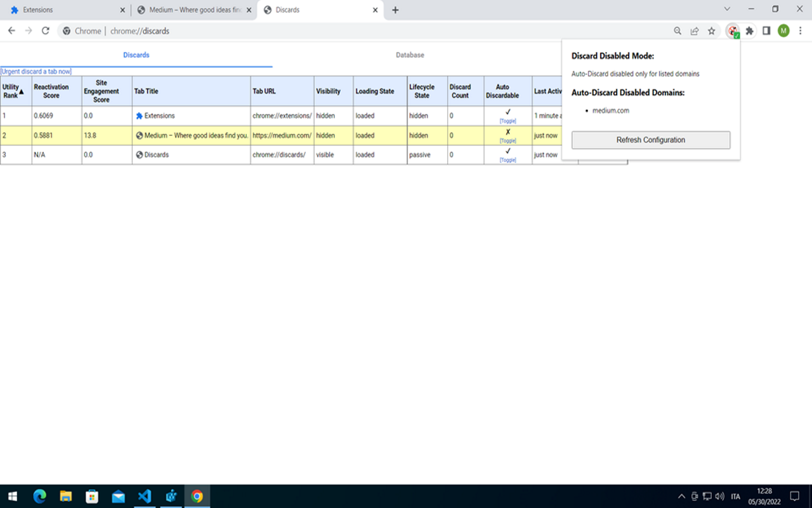Click the back navigation arrow
The height and width of the screenshot is (508, 812).
pos(11,30)
